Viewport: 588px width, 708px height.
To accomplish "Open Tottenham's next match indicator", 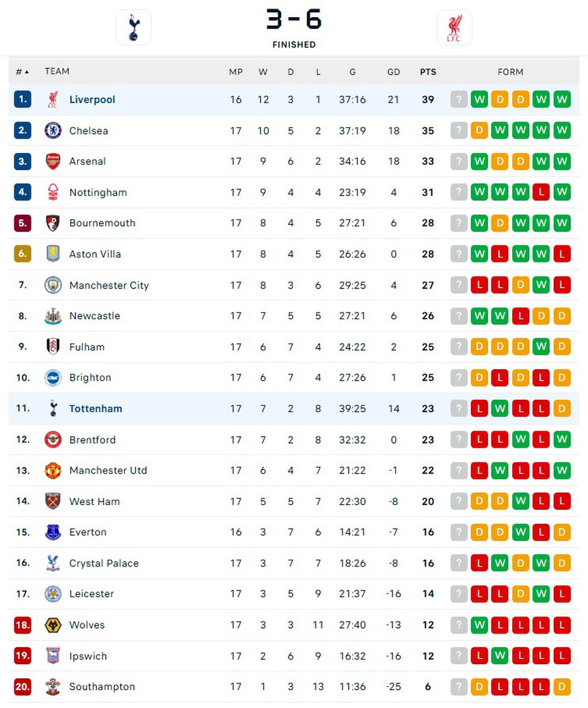I will 458,408.
